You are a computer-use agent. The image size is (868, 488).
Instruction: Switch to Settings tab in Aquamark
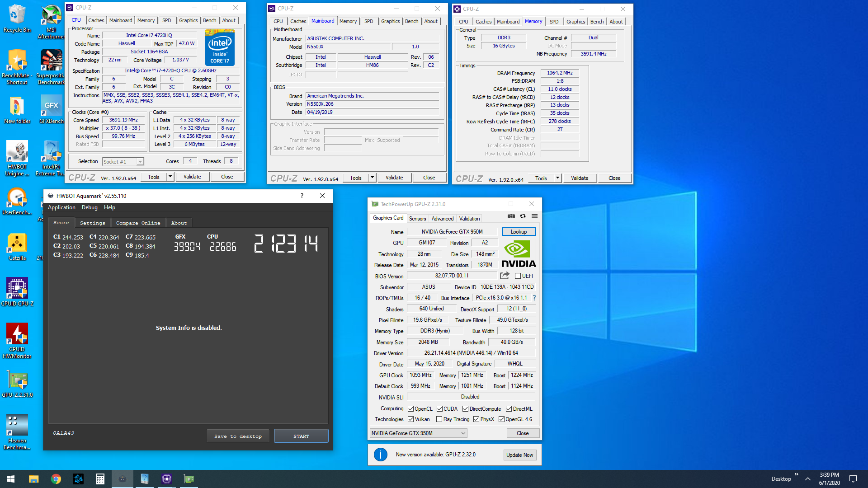[x=92, y=223]
